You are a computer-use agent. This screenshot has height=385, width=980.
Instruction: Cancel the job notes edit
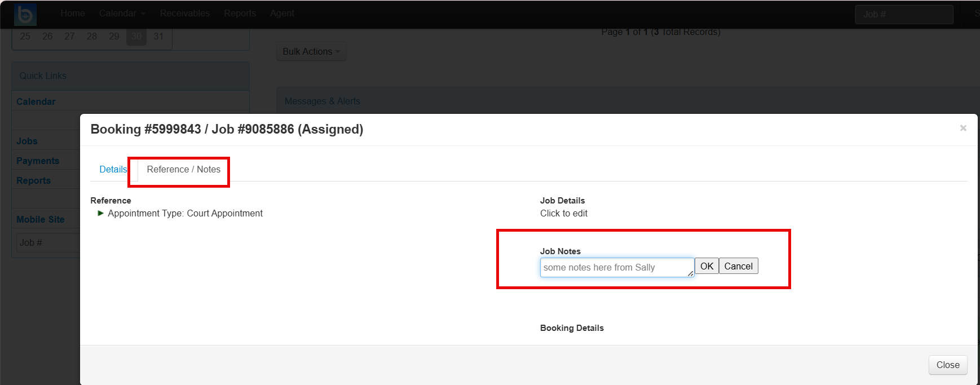pyautogui.click(x=738, y=266)
